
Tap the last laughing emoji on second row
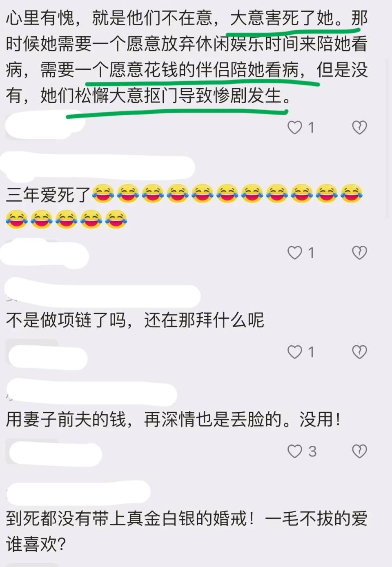(x=116, y=219)
